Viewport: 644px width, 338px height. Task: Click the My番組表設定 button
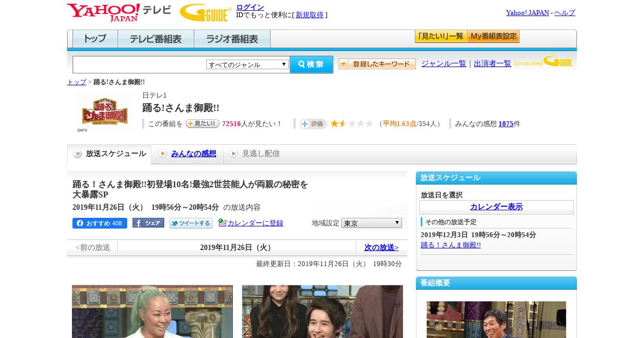pyautogui.click(x=493, y=36)
